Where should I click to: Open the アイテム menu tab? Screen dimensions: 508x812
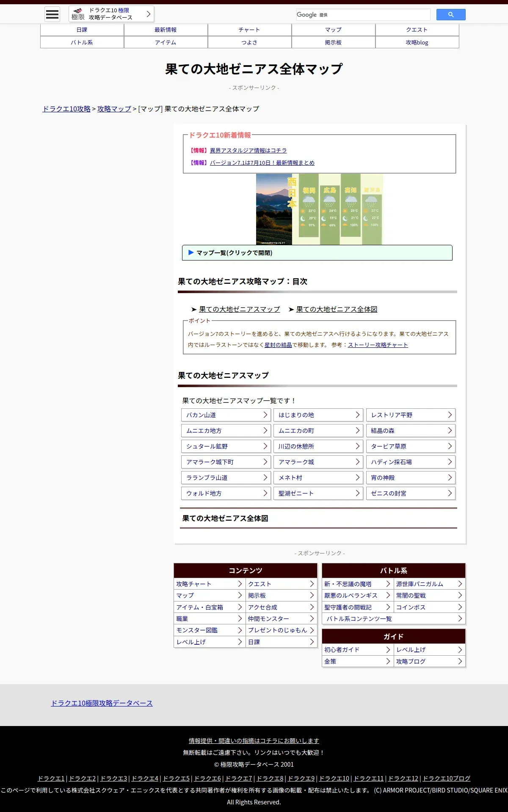click(x=166, y=42)
